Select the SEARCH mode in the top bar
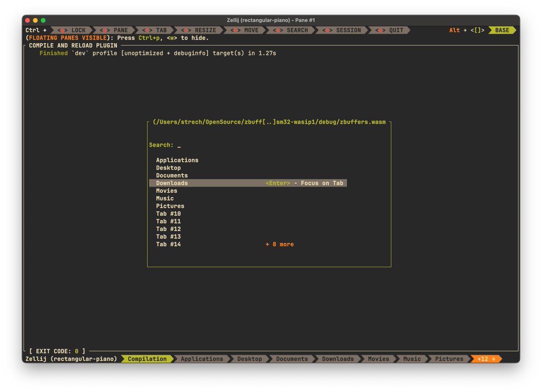The image size is (542, 392). [x=290, y=30]
